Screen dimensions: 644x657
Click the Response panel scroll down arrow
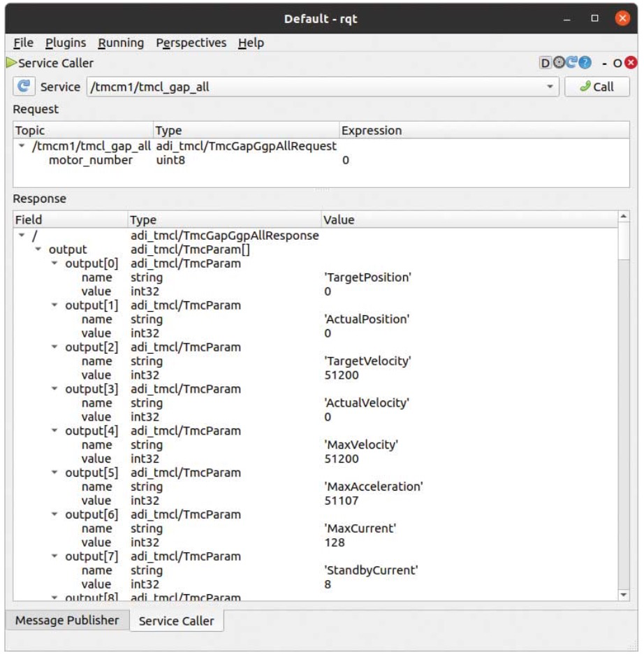(624, 594)
